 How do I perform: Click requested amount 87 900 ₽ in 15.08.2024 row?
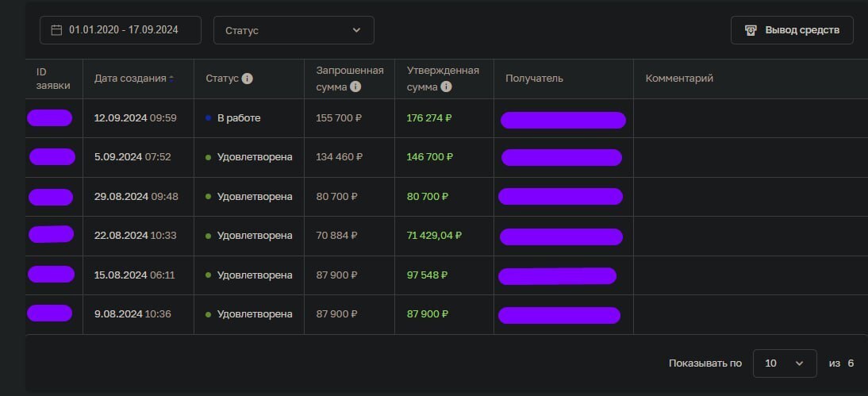pyautogui.click(x=336, y=275)
